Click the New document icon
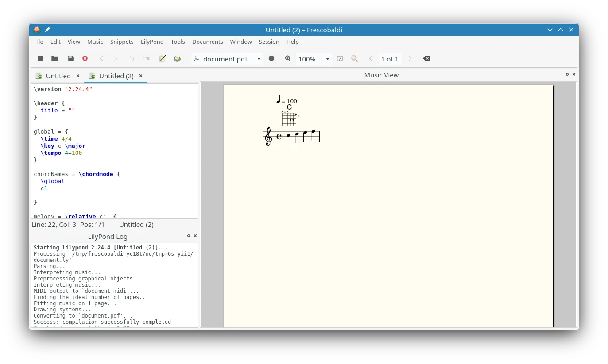This screenshot has width=608, height=364. click(x=40, y=58)
